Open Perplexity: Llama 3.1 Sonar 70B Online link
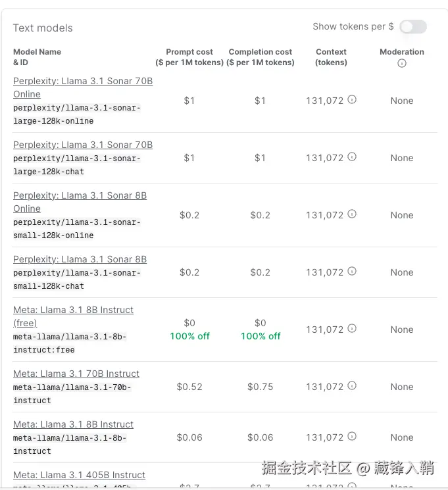The image size is (448, 490). click(82, 82)
